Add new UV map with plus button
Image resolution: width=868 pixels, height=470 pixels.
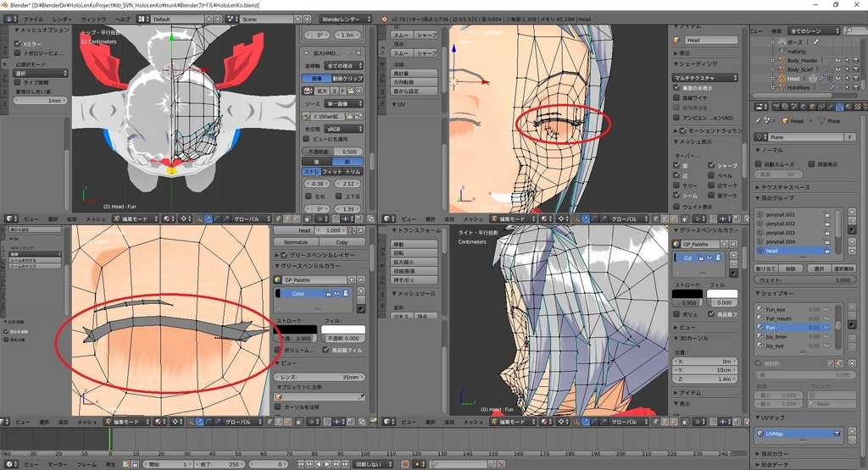tap(852, 430)
